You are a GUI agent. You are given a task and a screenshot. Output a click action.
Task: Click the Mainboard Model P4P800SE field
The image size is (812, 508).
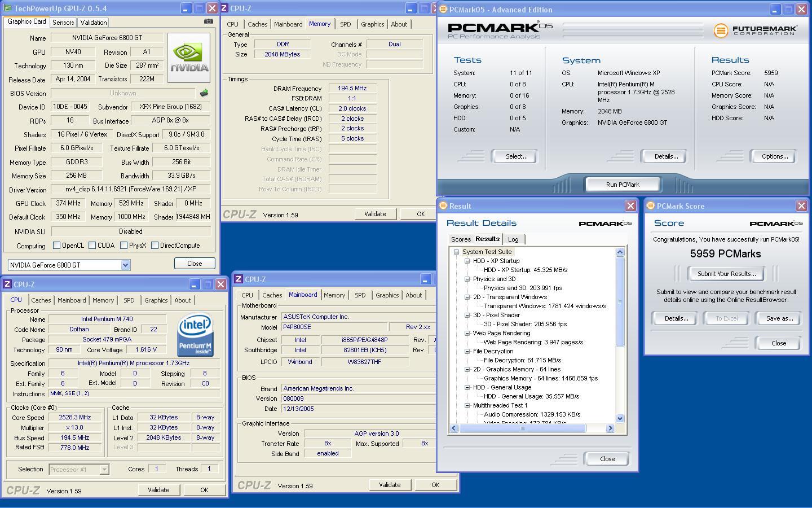[x=334, y=327]
